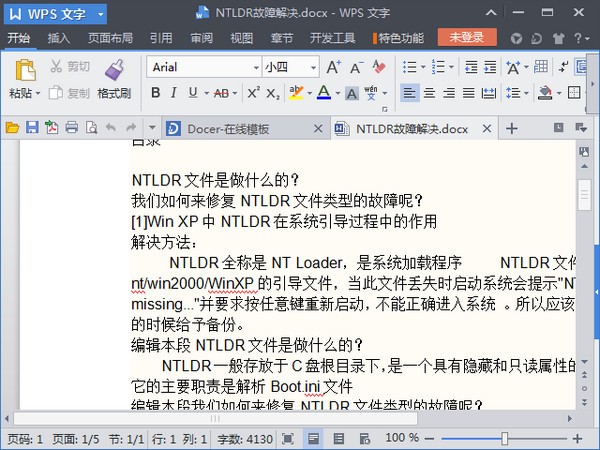Open the 开始 ribbon tab
Image resolution: width=600 pixels, height=450 pixels.
click(x=18, y=38)
